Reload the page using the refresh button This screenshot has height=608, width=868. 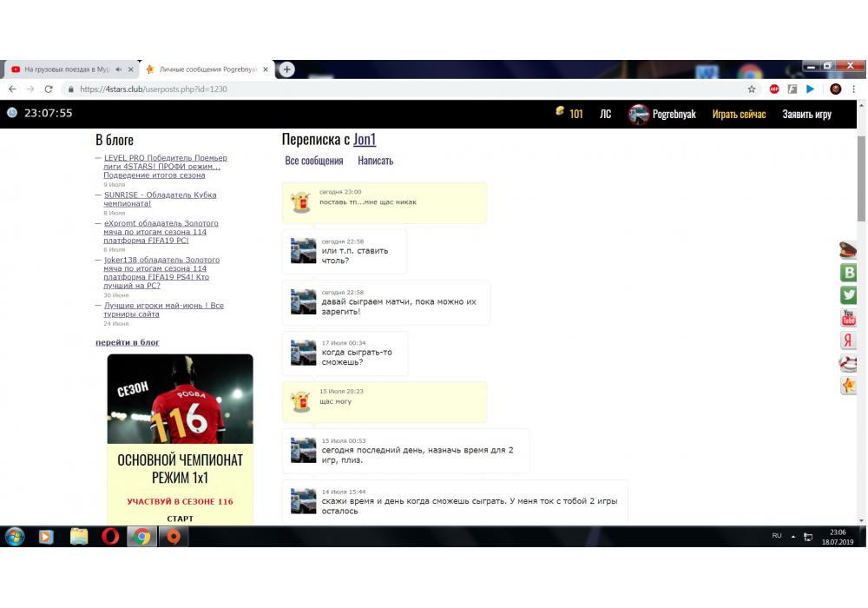49,89
